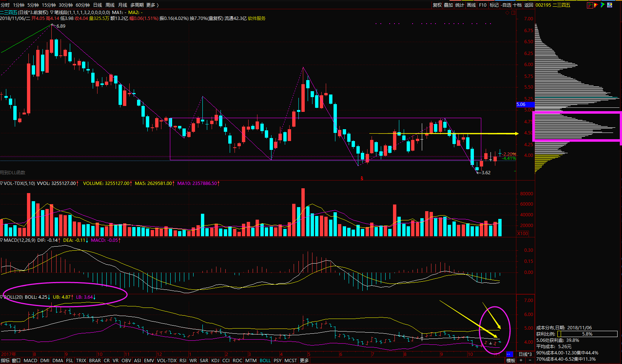Click the 标记 mark button
Image resolution: width=622 pixels, height=364 pixels.
click(x=494, y=5)
